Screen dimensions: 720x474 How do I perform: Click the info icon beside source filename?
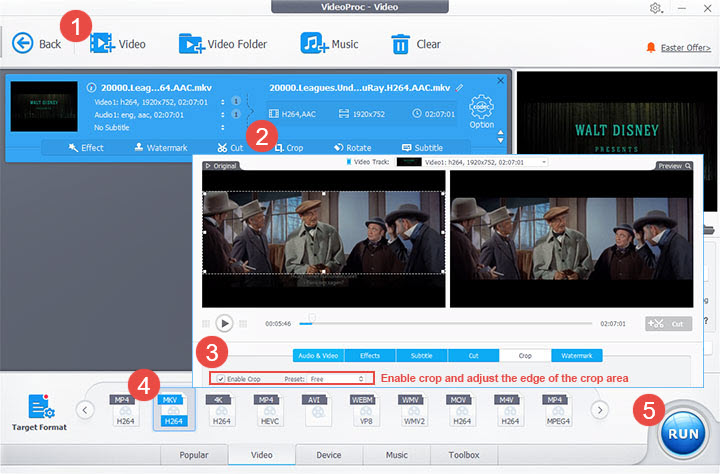click(x=91, y=87)
